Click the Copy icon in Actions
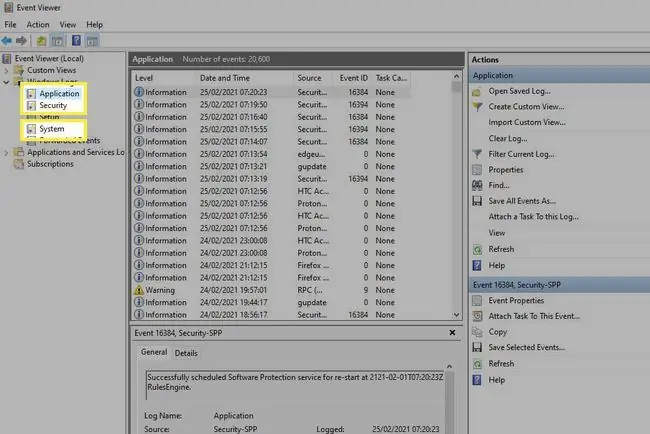Image resolution: width=650 pixels, height=434 pixels. coord(477,332)
